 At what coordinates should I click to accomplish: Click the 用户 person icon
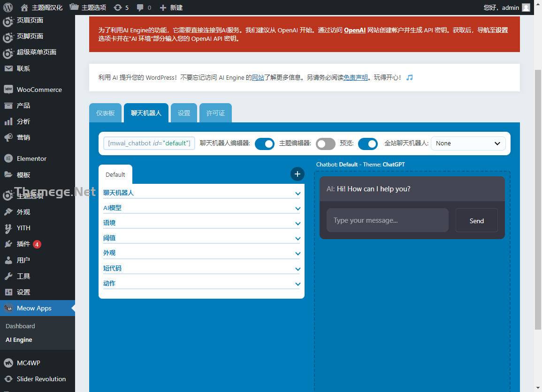[8, 260]
